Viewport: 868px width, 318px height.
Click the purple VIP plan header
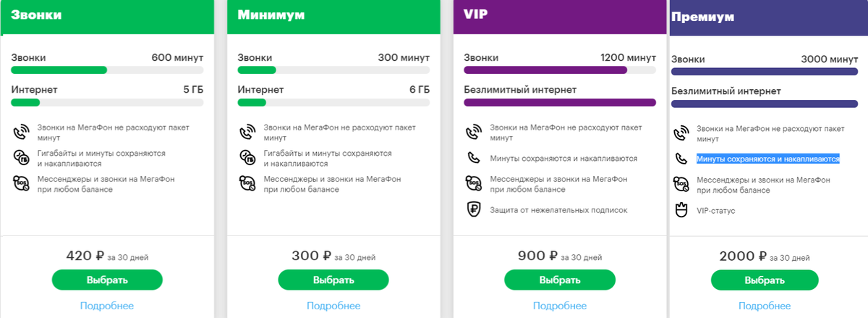point(559,17)
